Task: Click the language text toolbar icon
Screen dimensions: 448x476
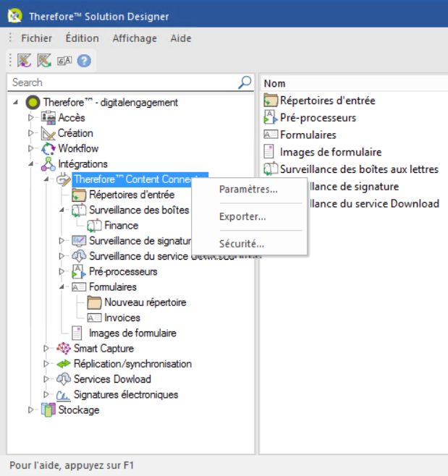Action: (64, 61)
